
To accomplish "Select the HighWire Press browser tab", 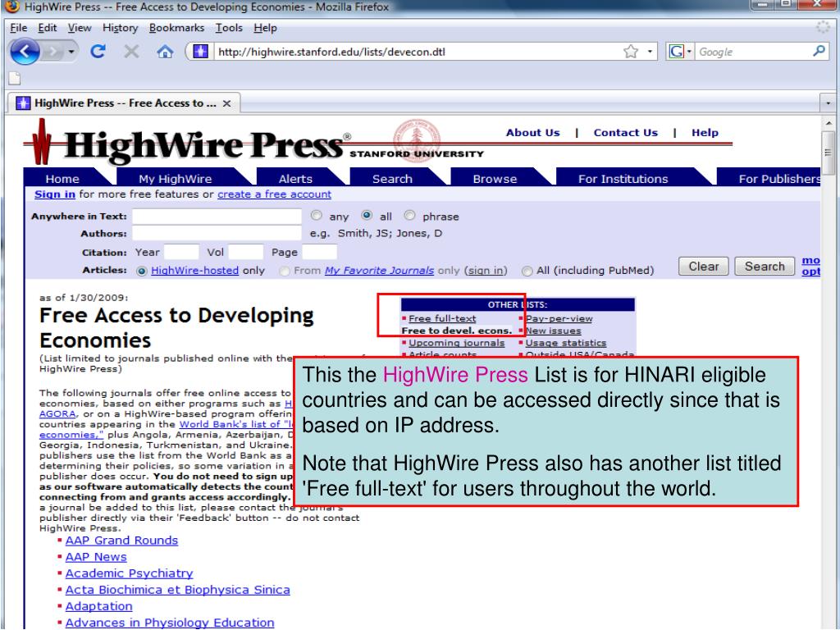I will [x=124, y=103].
